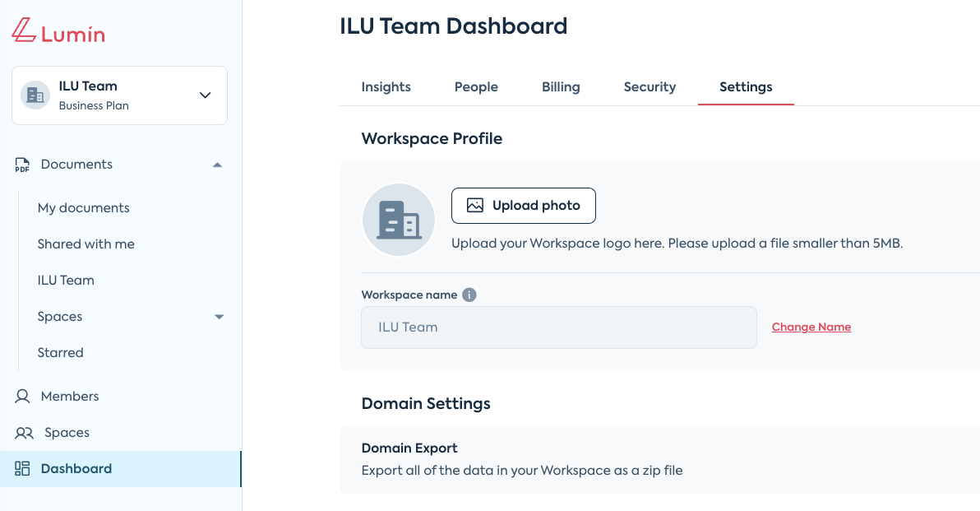This screenshot has width=980, height=511.
Task: Click the image icon inside Upload photo
Action: pos(475,205)
